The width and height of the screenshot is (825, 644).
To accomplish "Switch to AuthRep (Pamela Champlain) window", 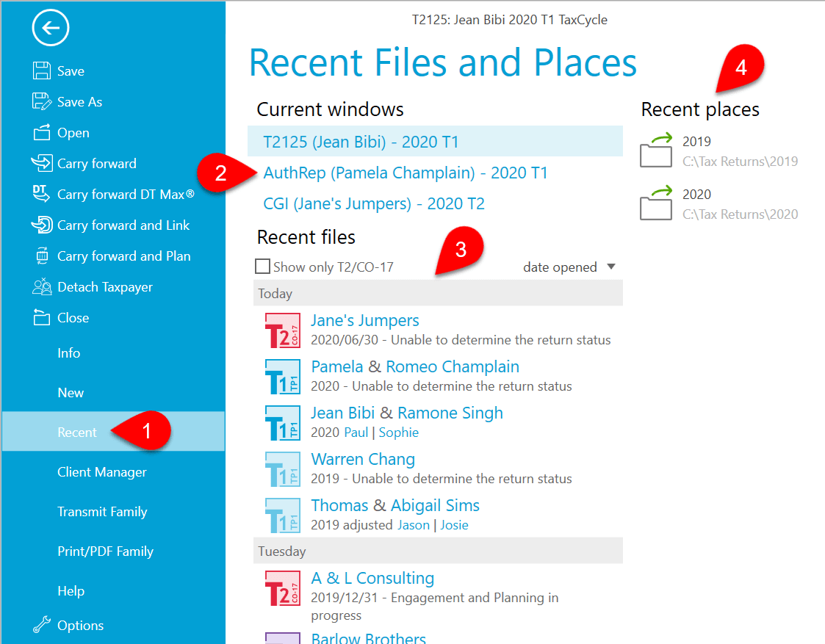I will pos(405,173).
